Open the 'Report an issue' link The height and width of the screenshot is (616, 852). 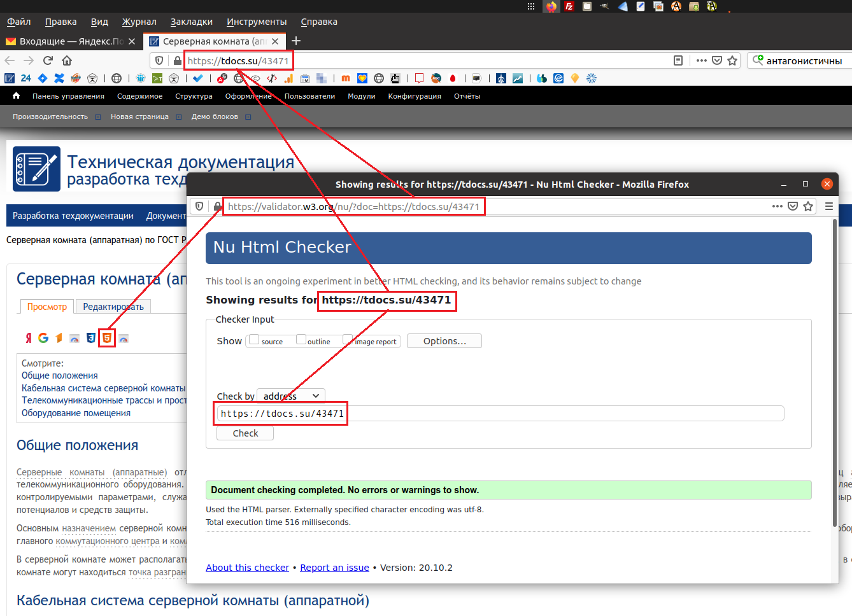click(x=334, y=568)
